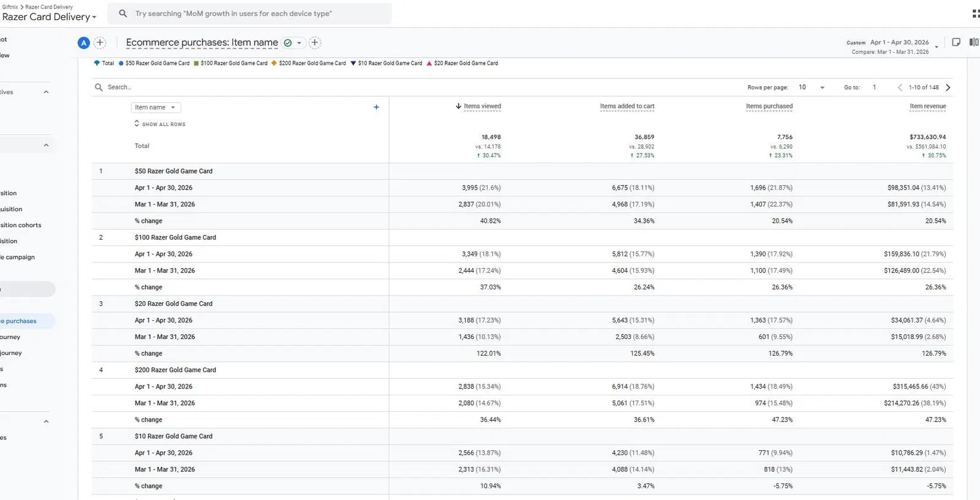The height and width of the screenshot is (500, 980).
Task: Collapse the highlighted sidebar section chevron
Action: pos(46,145)
